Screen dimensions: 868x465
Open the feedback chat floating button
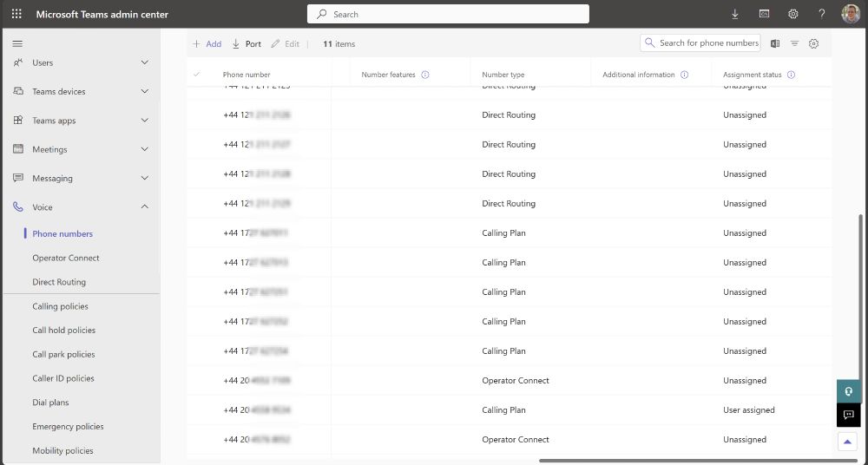tap(849, 415)
